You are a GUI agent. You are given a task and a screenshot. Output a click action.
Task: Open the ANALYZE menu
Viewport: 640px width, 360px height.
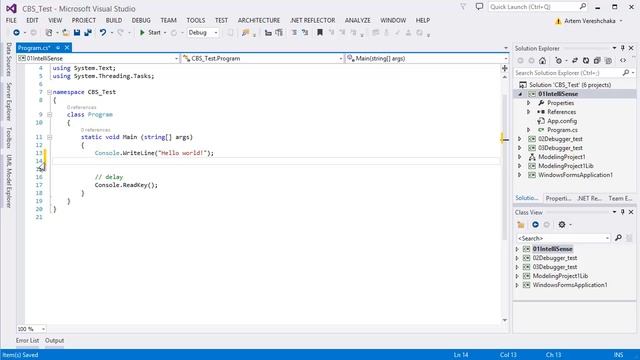point(358,20)
